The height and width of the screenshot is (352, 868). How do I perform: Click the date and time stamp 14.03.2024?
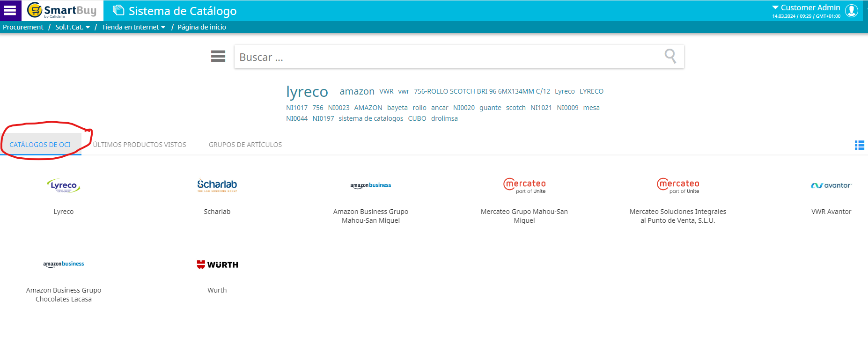(x=806, y=16)
